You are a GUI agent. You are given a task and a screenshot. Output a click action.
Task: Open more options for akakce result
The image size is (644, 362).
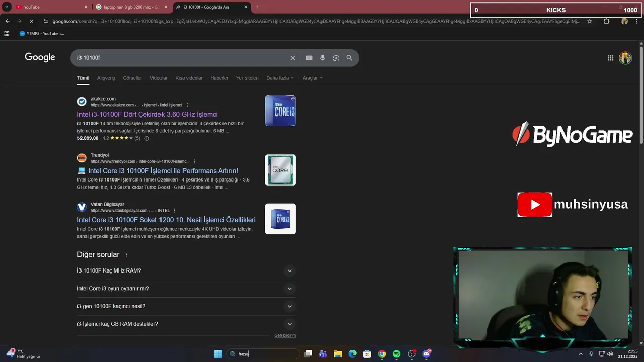pyautogui.click(x=187, y=105)
